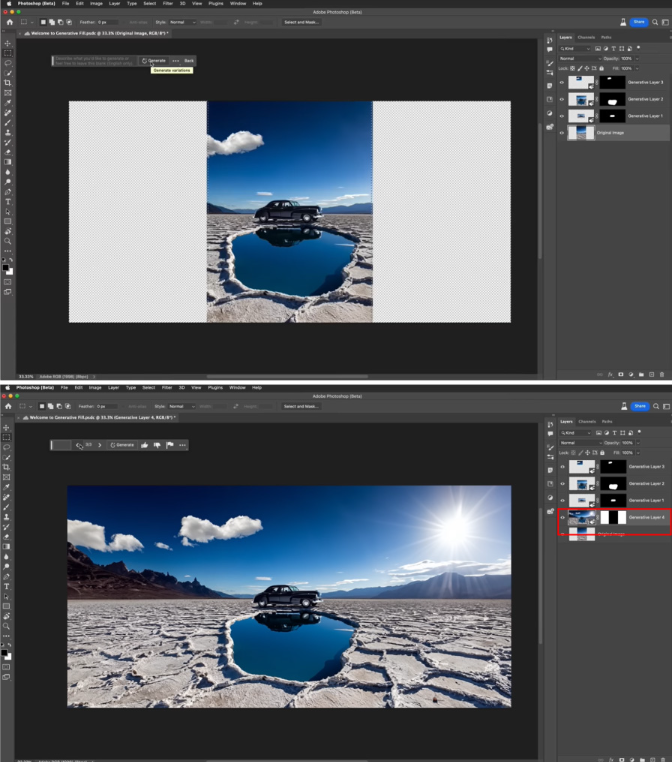Open Kind filter dropdown in top Layers panel
Image resolution: width=672 pixels, height=762 pixels.
point(575,49)
